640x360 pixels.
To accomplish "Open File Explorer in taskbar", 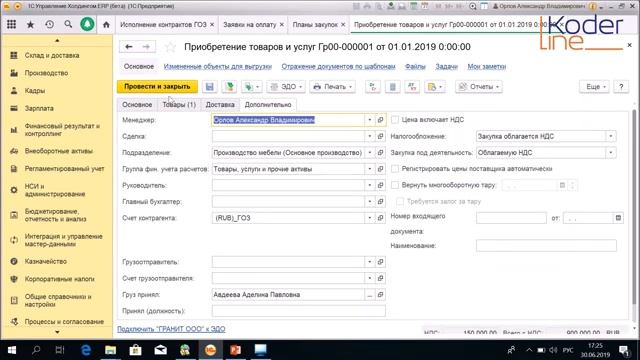I will (x=111, y=350).
